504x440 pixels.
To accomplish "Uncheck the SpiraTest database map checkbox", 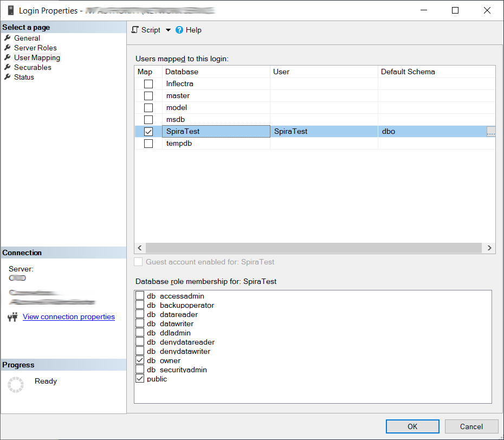I will (148, 132).
